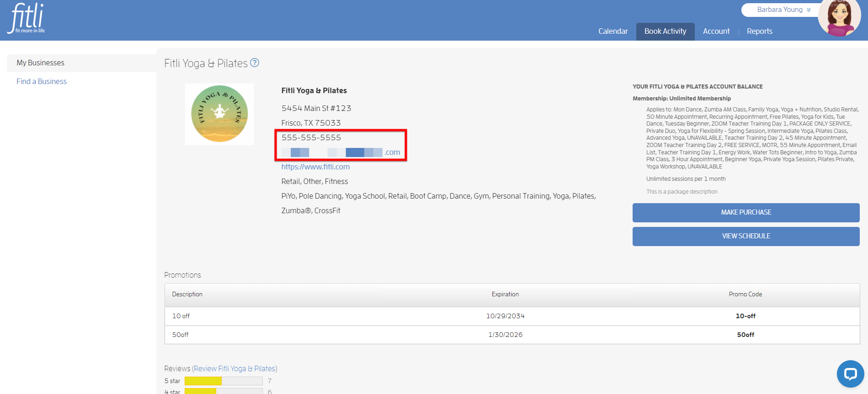Click Membership: Unlimited Membership text
This screenshot has height=394, width=868.
682,99
